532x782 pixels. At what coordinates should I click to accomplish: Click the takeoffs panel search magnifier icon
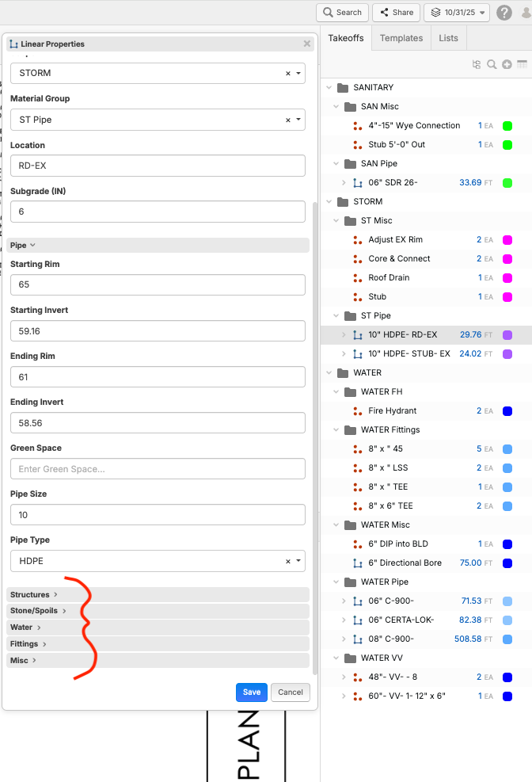492,64
